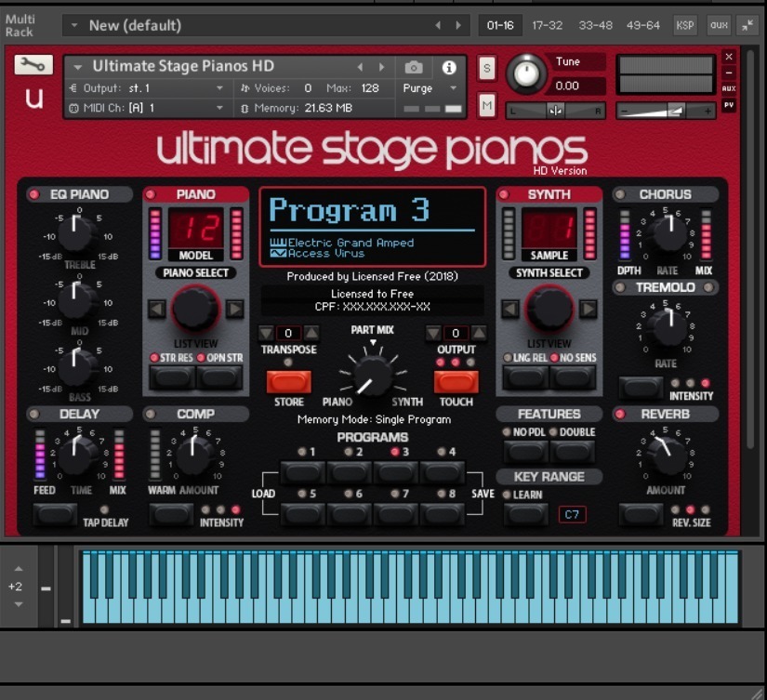Decrease the output value
This screenshot has height=700, width=767.
(433, 333)
